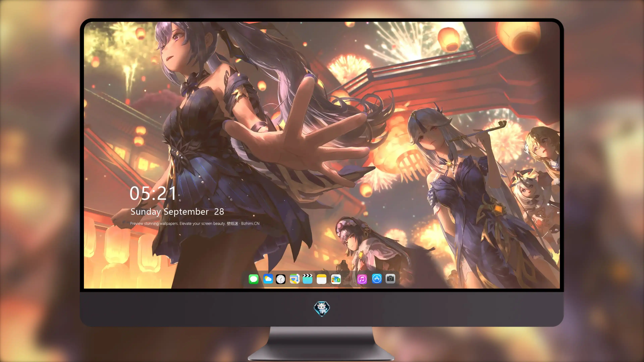Open the blue App Store icon
Image resolution: width=644 pixels, height=362 pixels.
pos(377,279)
